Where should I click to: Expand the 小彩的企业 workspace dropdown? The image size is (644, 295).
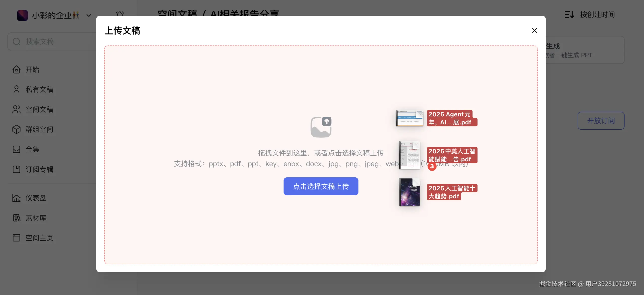[89, 15]
